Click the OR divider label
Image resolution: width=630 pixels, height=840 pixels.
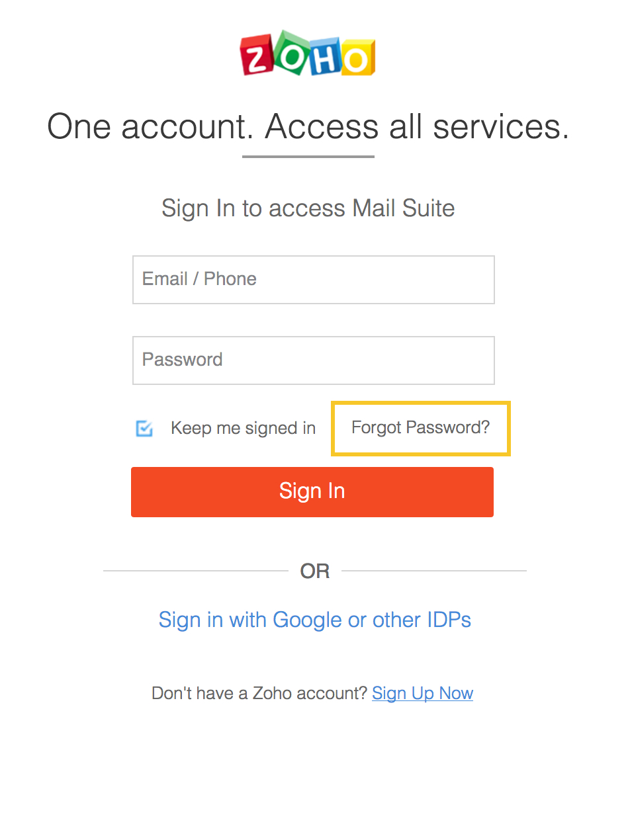pos(314,570)
